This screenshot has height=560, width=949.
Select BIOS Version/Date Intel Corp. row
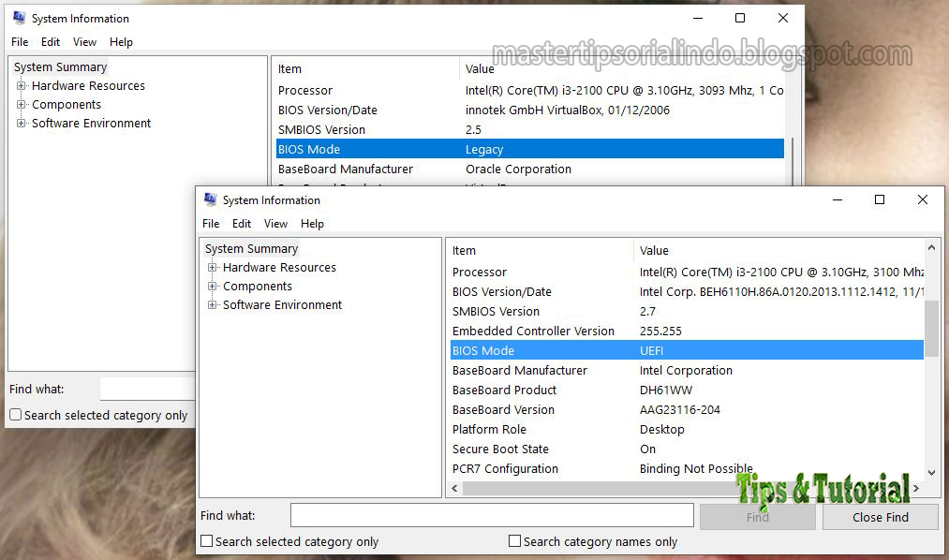click(x=687, y=291)
